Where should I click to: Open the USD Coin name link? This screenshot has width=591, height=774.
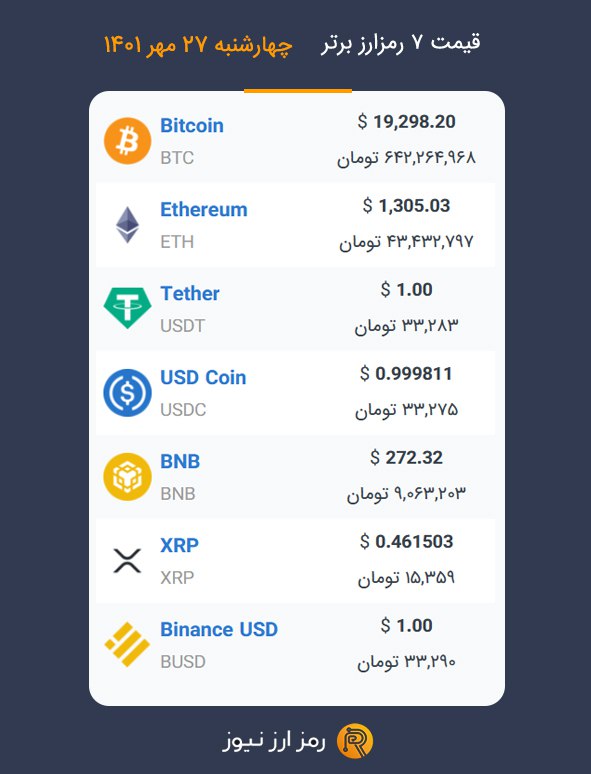(203, 378)
